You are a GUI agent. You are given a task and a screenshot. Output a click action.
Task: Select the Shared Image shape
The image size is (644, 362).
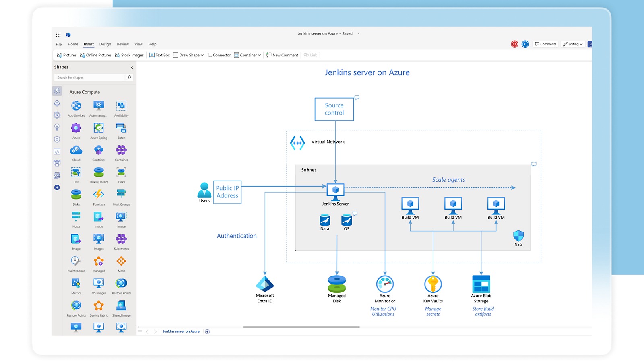121,309
